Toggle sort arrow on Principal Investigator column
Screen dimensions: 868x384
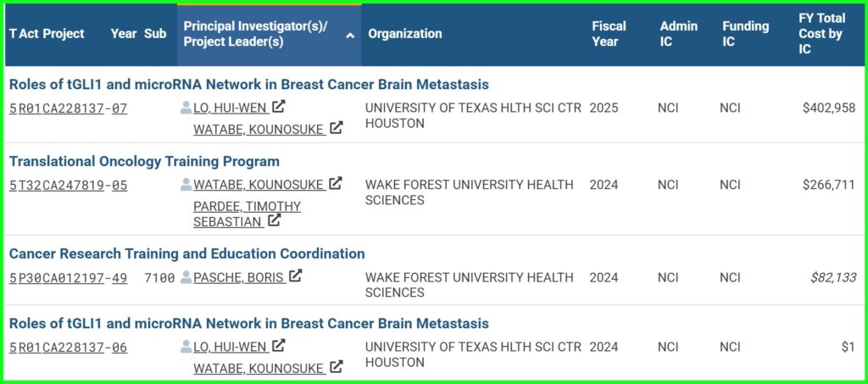click(350, 36)
